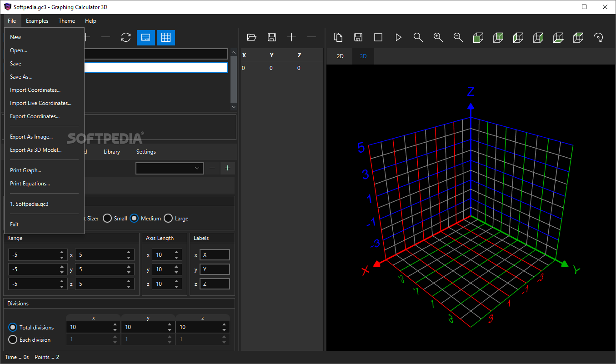Open the Theme menu
The height and width of the screenshot is (364, 616).
coord(67,21)
